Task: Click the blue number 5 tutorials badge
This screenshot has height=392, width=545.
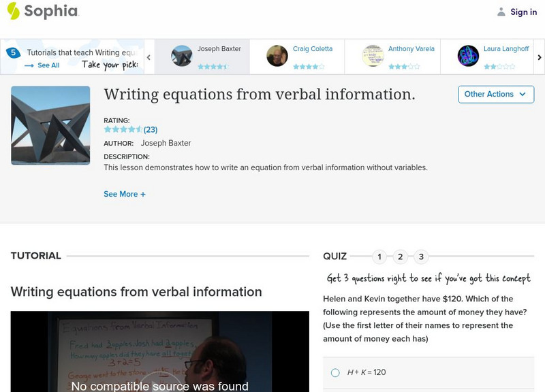Action: (13, 53)
